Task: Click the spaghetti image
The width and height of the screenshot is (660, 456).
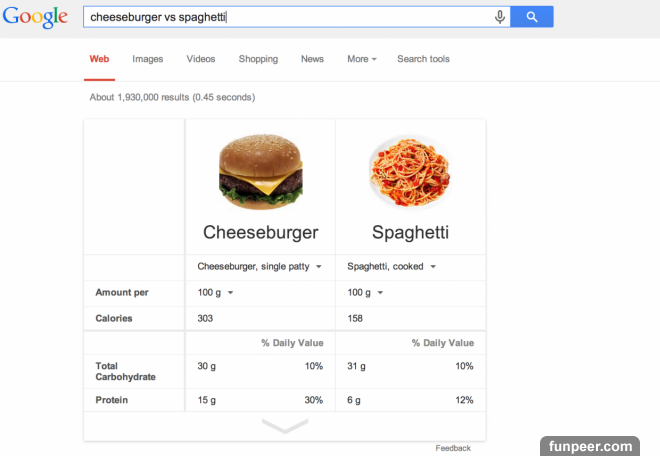Action: (x=410, y=172)
